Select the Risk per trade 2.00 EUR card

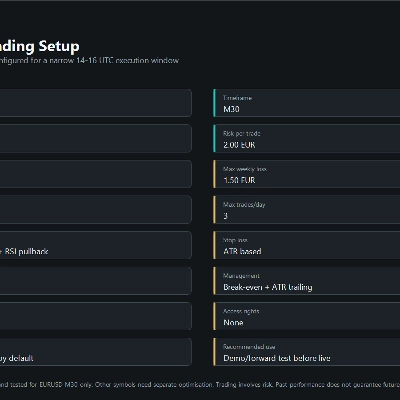[x=307, y=139]
